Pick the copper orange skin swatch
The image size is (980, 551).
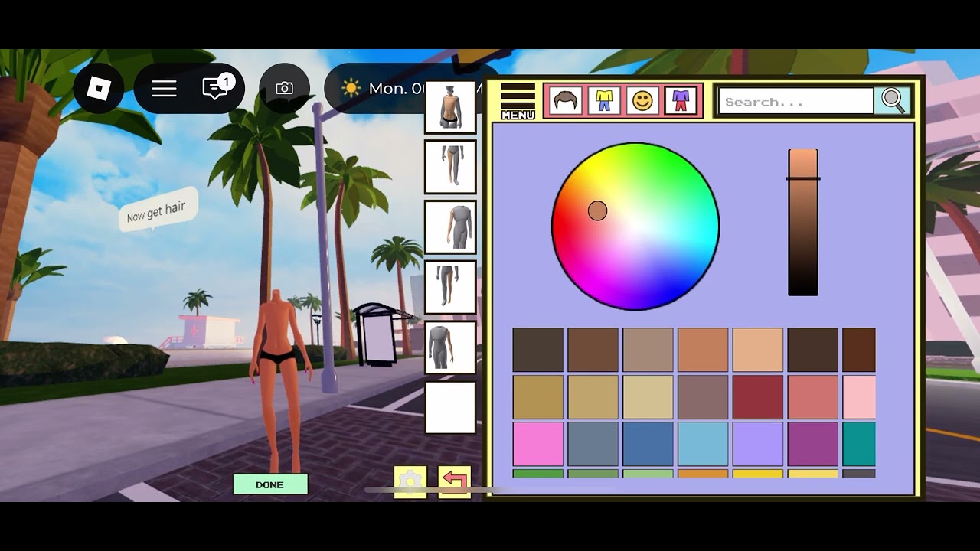click(x=703, y=350)
